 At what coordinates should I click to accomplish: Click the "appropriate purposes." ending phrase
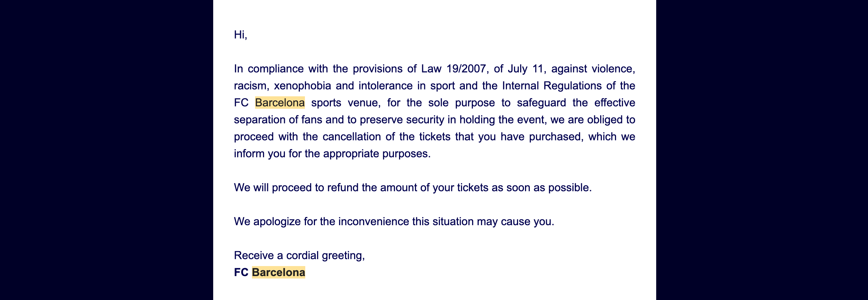(x=377, y=154)
